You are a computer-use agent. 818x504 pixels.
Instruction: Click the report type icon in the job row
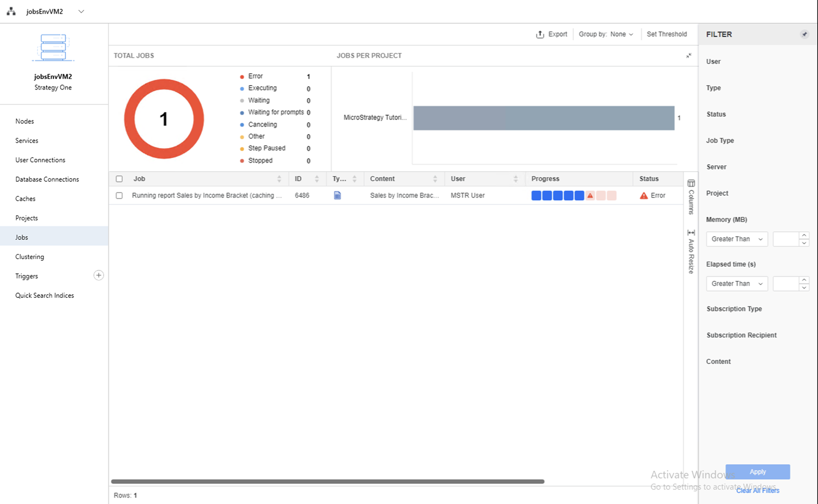click(x=338, y=195)
